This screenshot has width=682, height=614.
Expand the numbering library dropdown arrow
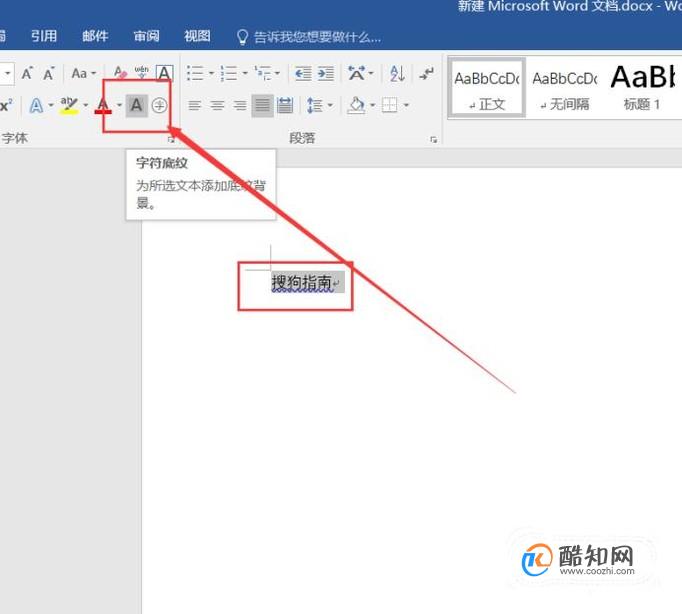(245, 73)
